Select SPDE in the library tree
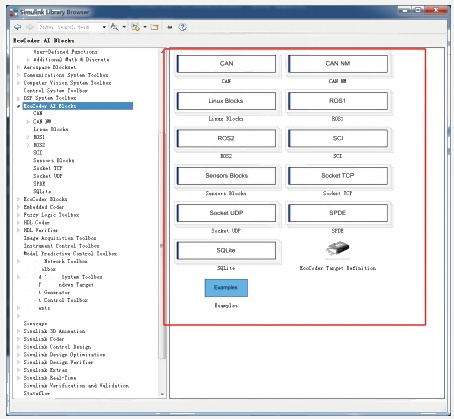Image resolution: width=454 pixels, height=419 pixels. point(39,184)
